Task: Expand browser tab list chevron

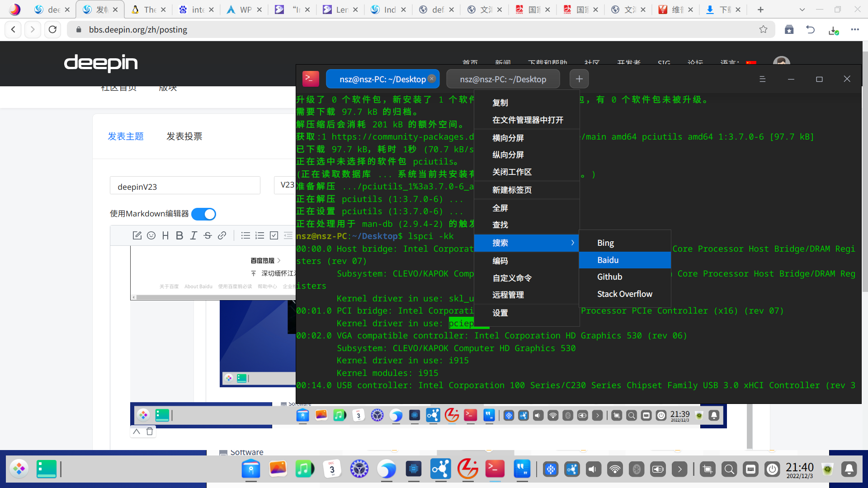Action: point(802,9)
